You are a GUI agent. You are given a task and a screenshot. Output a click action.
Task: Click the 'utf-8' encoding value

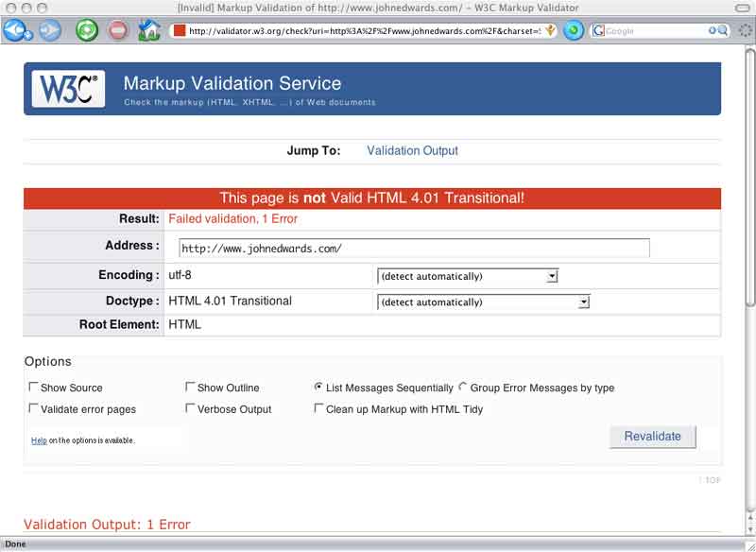180,275
